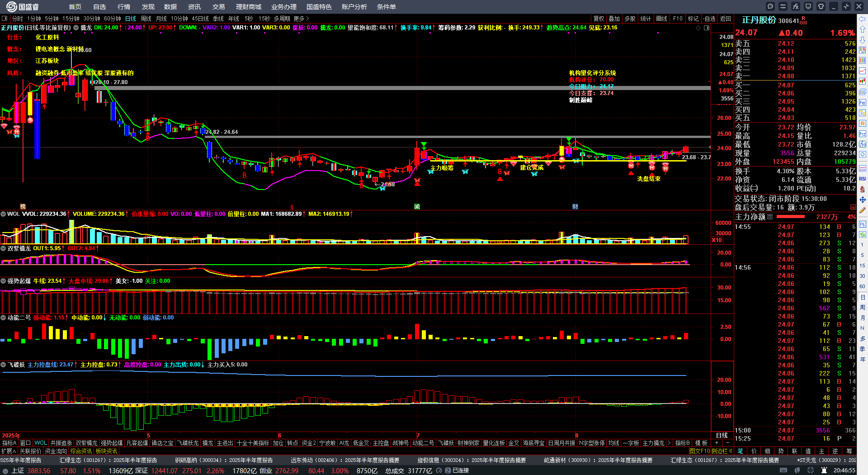Toggle the 叠加 overlay button

click(614, 19)
